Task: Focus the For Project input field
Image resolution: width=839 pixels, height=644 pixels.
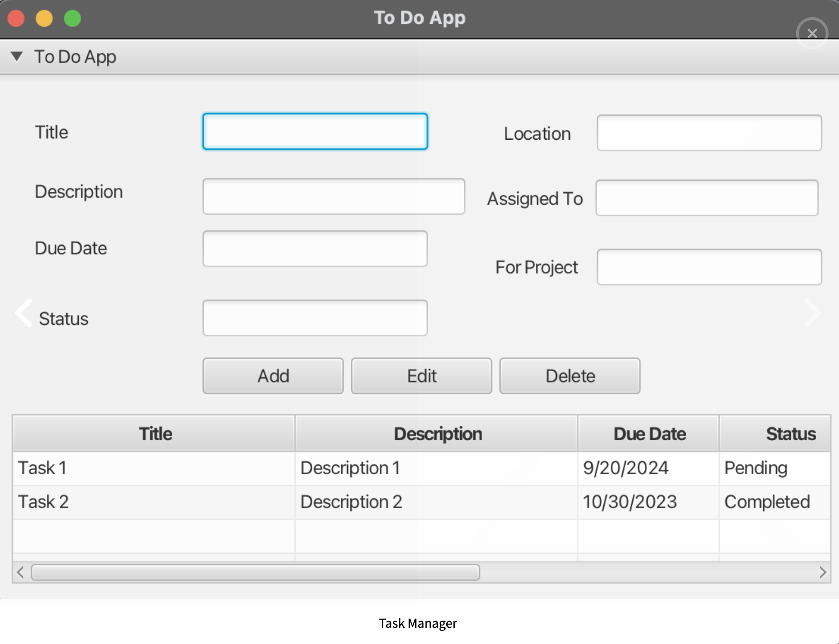Action: 708,267
